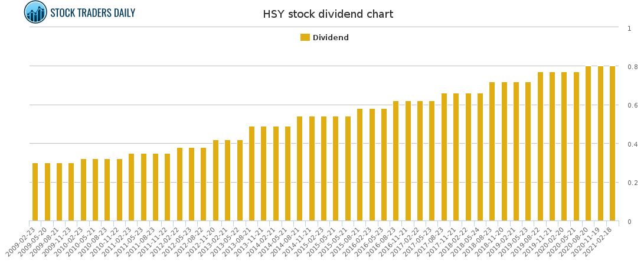
Task: Click the y-axis label 0.4
Action: point(633,144)
